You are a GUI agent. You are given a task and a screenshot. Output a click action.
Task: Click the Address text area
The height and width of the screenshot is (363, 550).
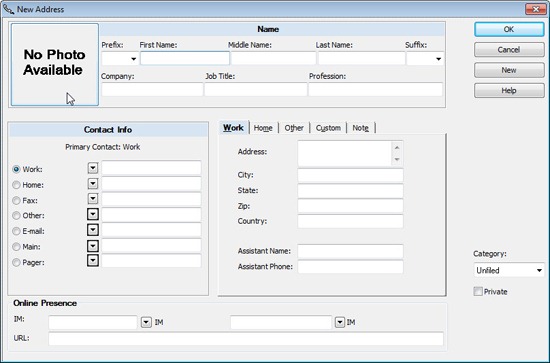(x=344, y=153)
